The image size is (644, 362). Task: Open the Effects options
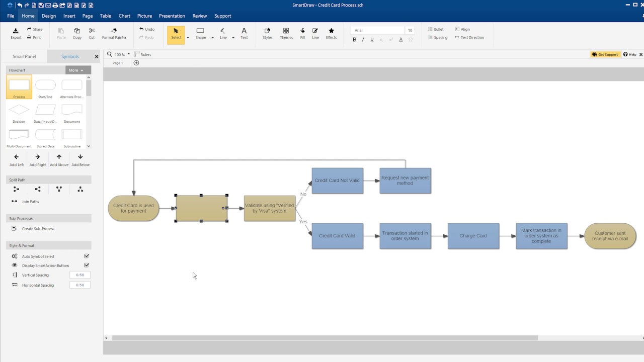click(331, 34)
